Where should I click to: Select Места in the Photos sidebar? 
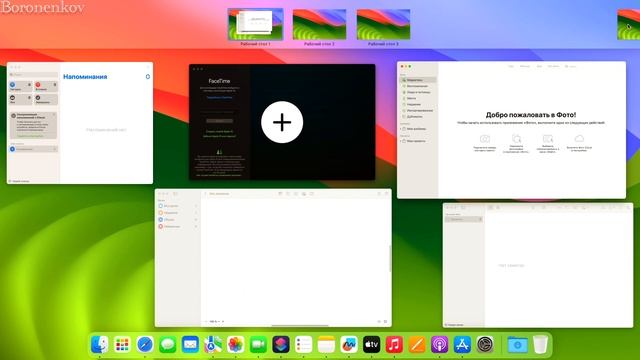[418, 98]
